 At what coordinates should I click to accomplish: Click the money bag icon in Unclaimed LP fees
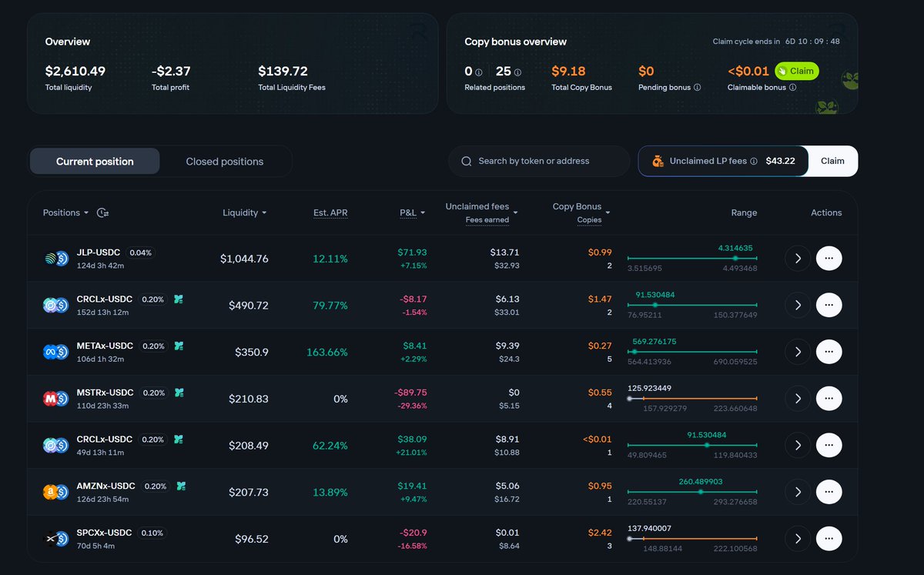coord(658,161)
